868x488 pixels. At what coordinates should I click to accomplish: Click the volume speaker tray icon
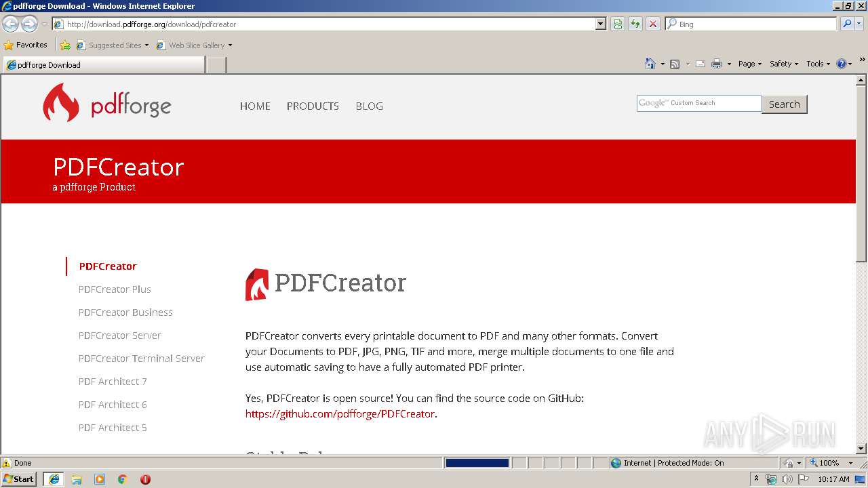point(787,479)
